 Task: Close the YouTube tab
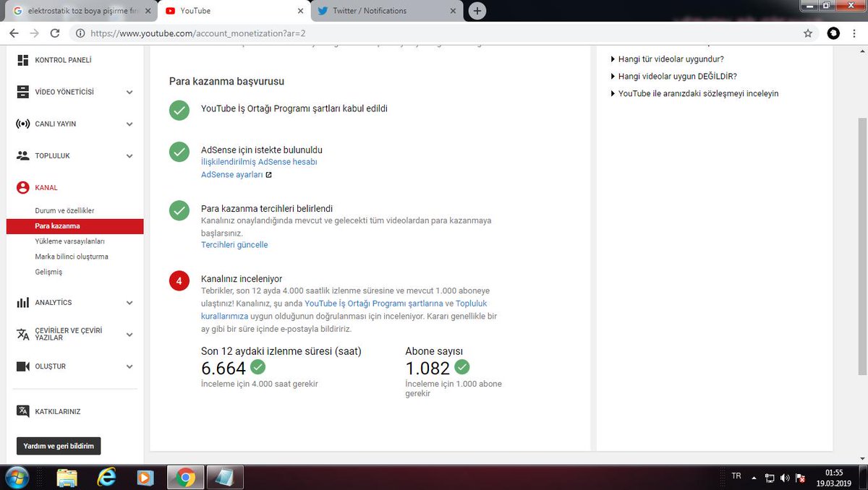click(x=299, y=11)
